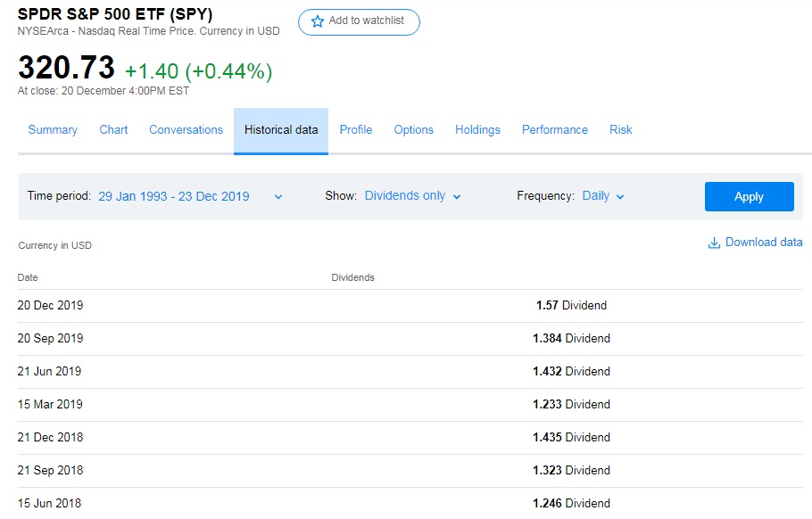
Task: Select the 20 Dec 2019 date cell
Action: [50, 305]
